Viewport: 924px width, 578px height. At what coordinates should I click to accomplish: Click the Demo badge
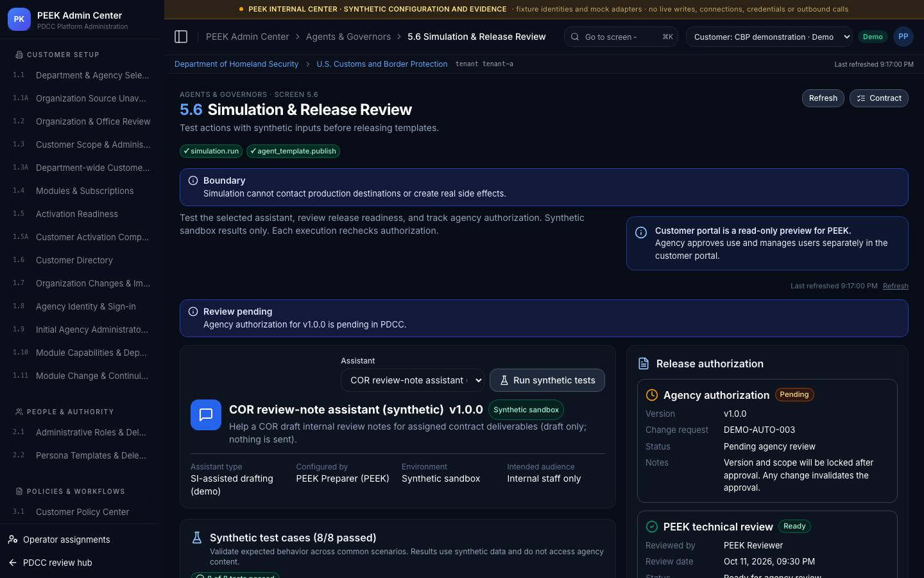[x=873, y=37]
